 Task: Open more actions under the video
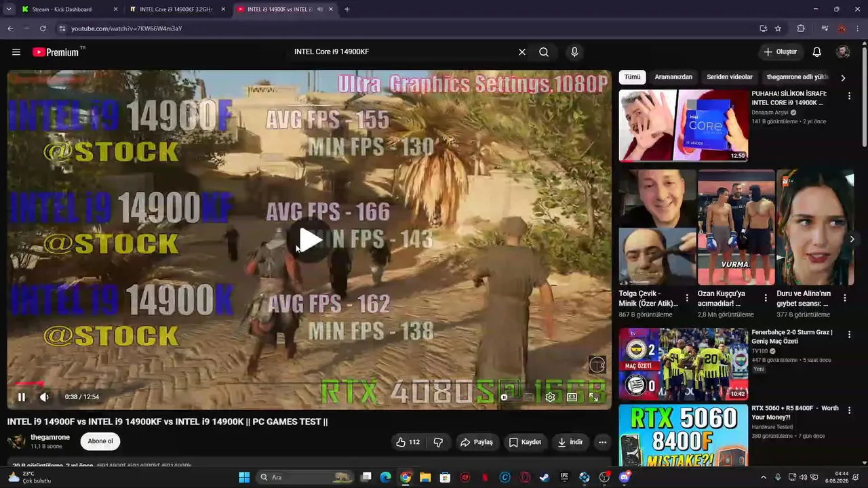[602, 442]
